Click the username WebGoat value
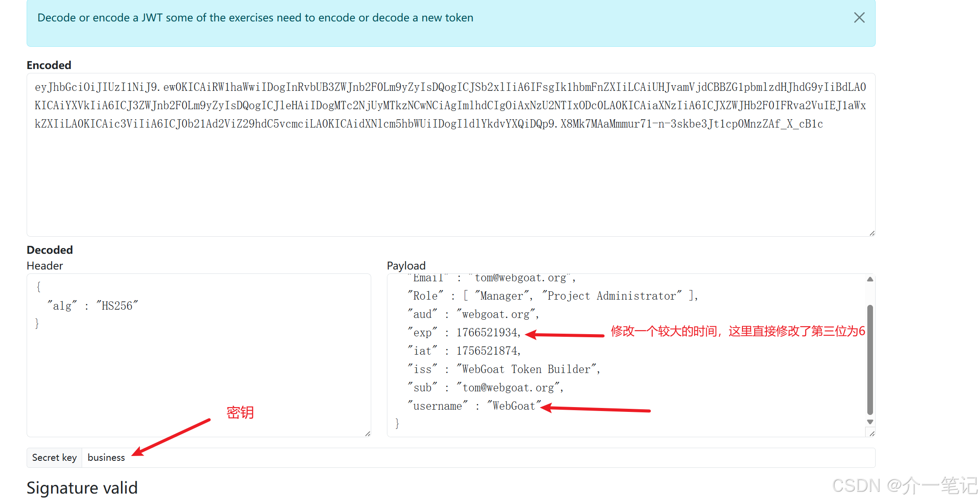This screenshot has height=501, width=980. pos(514,406)
